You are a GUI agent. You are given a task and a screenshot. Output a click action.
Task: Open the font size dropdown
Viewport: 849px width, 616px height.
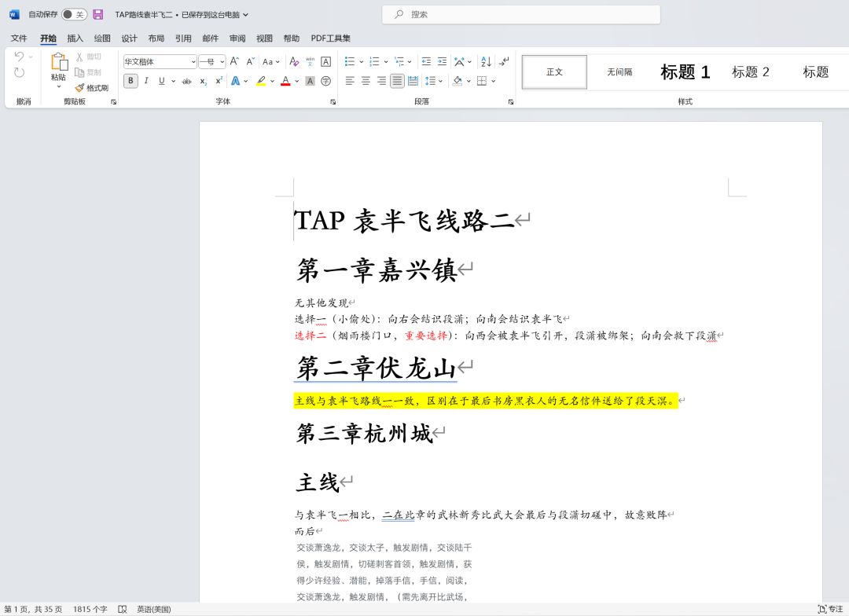pyautogui.click(x=221, y=61)
